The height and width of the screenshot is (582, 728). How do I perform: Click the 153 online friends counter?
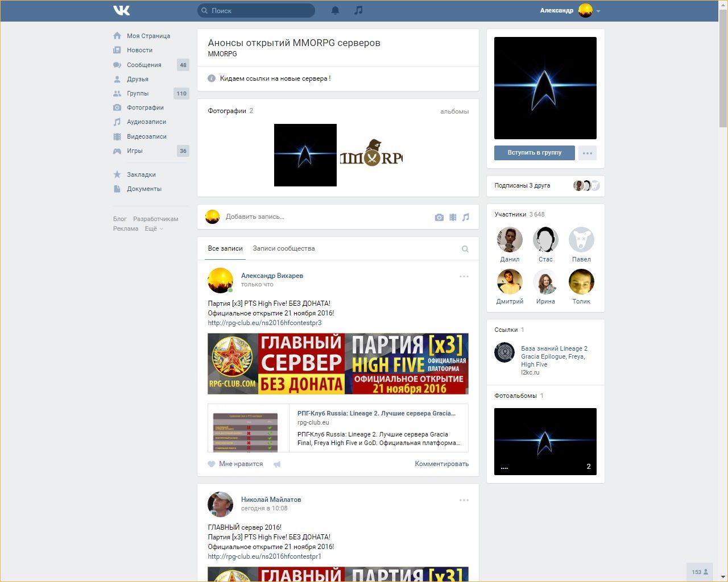click(700, 572)
